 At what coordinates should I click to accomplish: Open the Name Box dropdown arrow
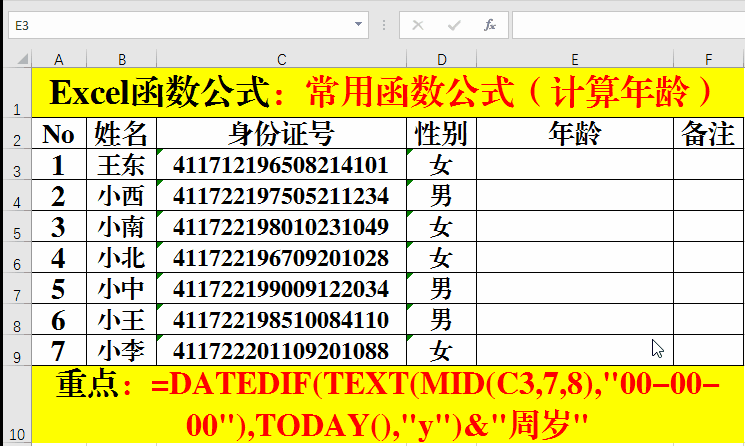(x=358, y=25)
